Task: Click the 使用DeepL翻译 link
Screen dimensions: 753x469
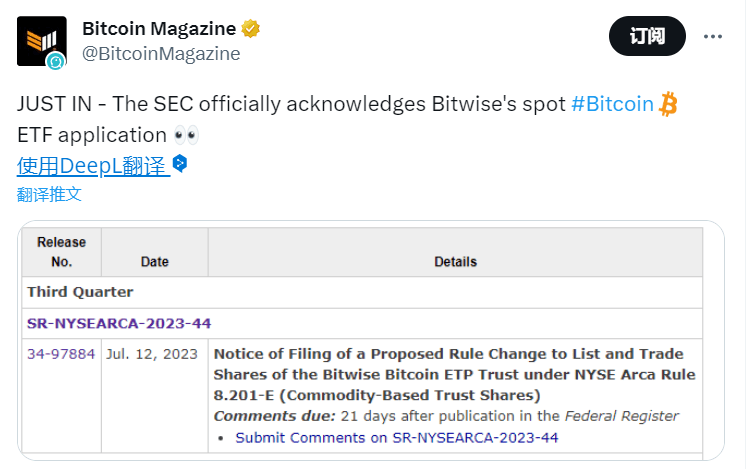Action: pyautogui.click(x=92, y=166)
